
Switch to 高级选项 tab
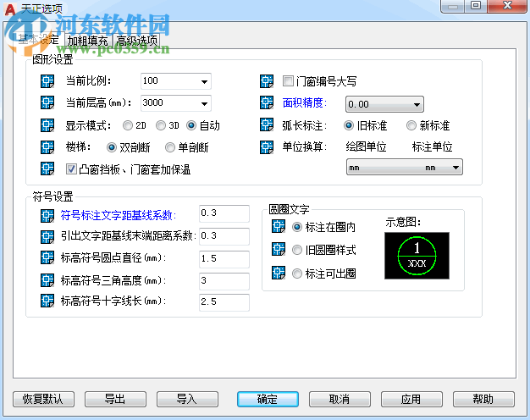pos(136,41)
